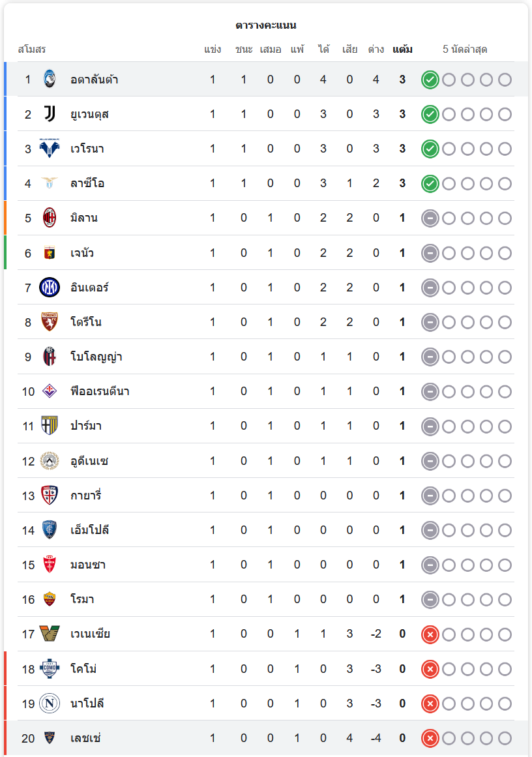532x757 pixels.
Task: Click the Como club crest
Action: pyautogui.click(x=50, y=669)
